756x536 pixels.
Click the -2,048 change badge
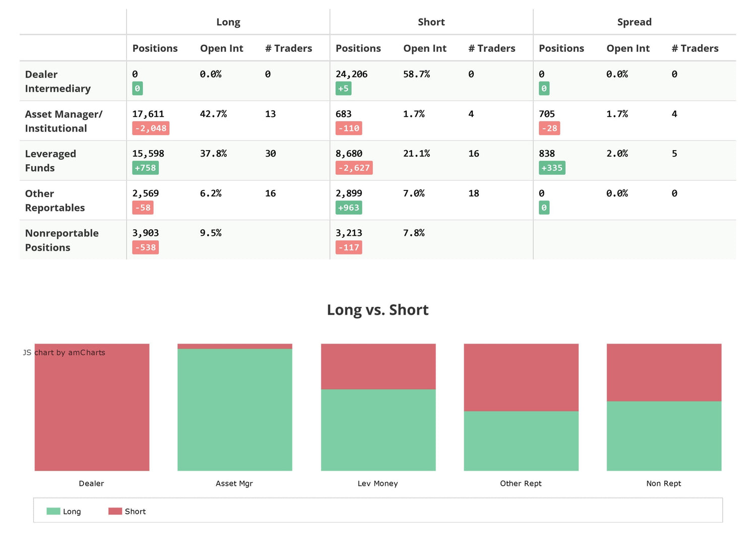151,128
